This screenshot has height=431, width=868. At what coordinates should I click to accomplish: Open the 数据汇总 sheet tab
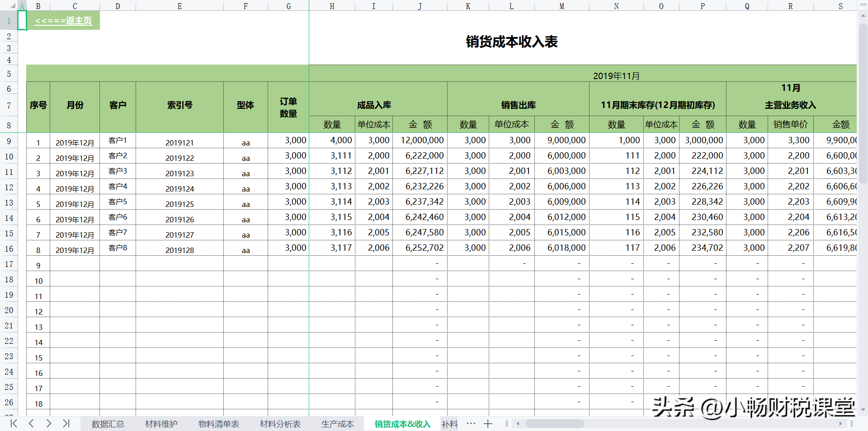[x=108, y=424]
